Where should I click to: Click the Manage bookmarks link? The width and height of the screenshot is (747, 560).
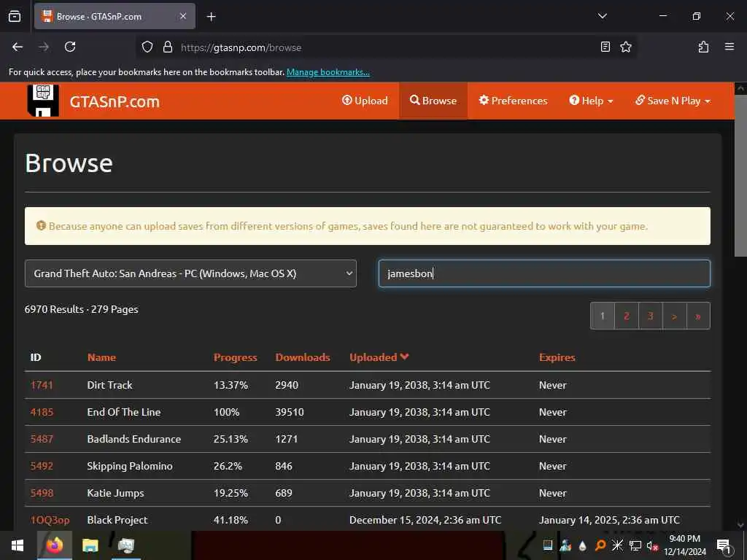tap(328, 72)
